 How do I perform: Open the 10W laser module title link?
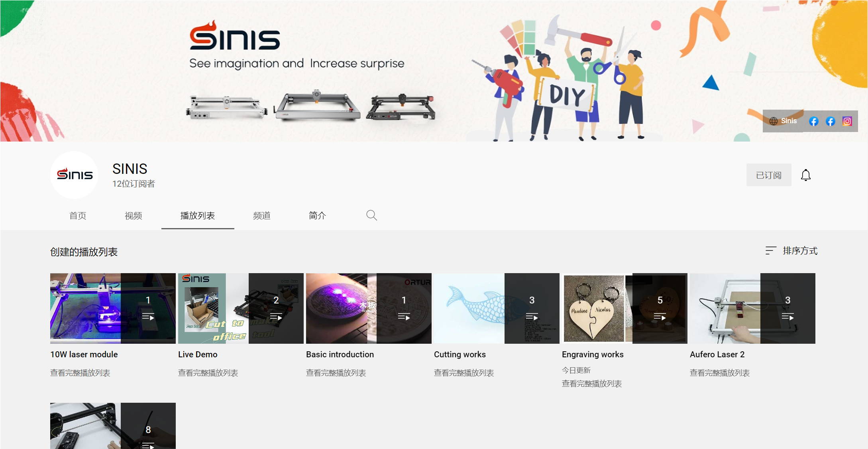click(x=84, y=354)
